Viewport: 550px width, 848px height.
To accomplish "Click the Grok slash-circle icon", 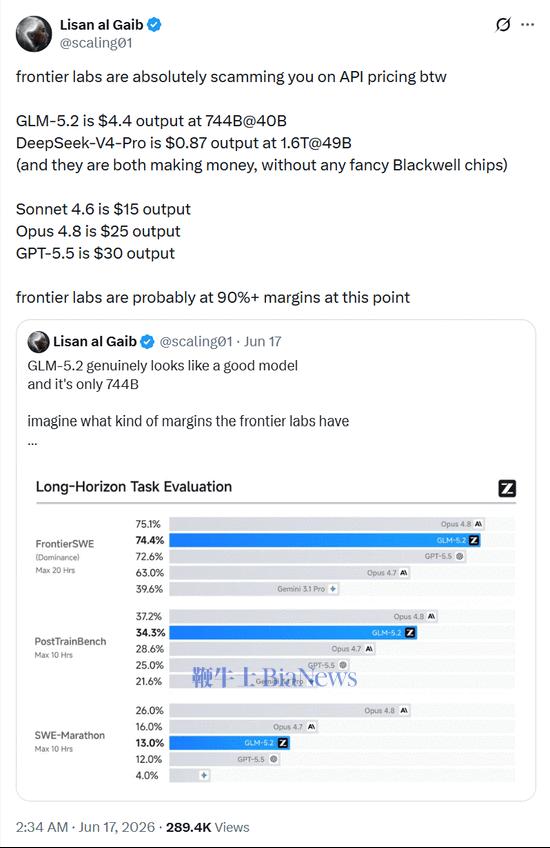I will pos(503,24).
